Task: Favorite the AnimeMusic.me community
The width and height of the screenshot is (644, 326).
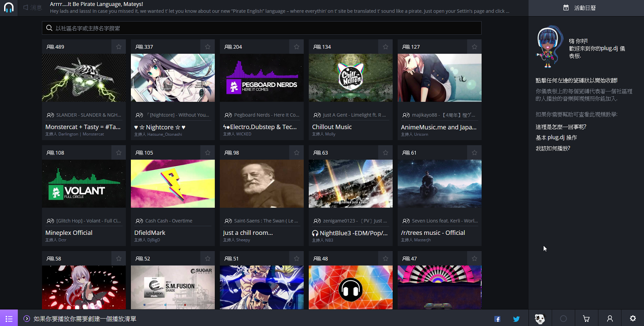Action: (x=475, y=47)
